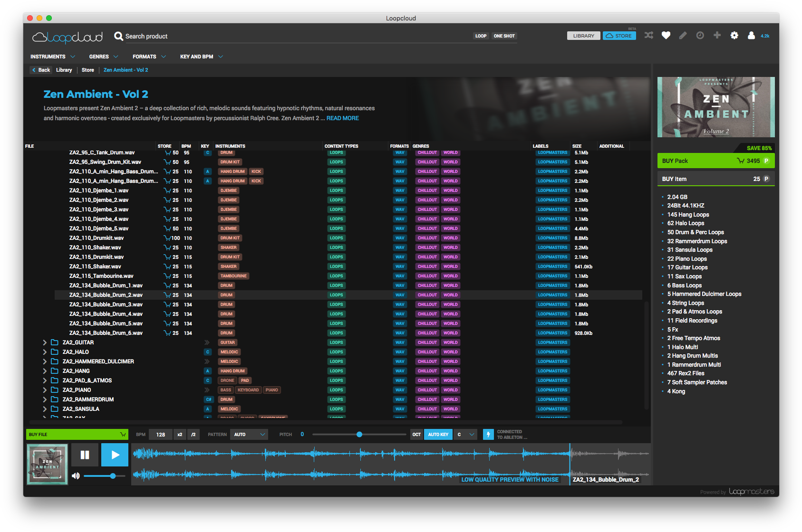
Task: Open the INSTRUMENTS filter dropdown
Action: (x=52, y=57)
